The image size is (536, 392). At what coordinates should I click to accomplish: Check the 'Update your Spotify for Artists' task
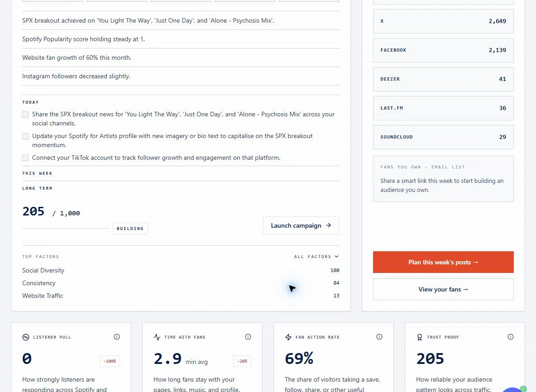point(25,136)
